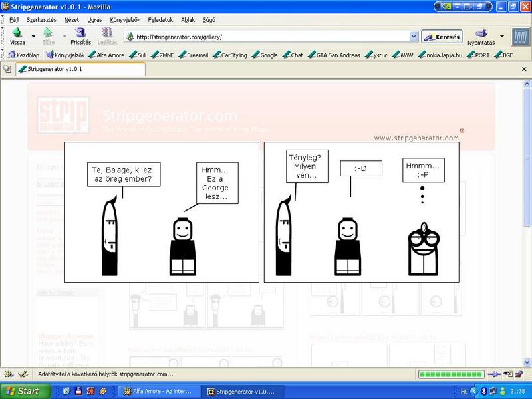The width and height of the screenshot is (532, 399).
Task: Close the current tab with the X
Action: 524,69
